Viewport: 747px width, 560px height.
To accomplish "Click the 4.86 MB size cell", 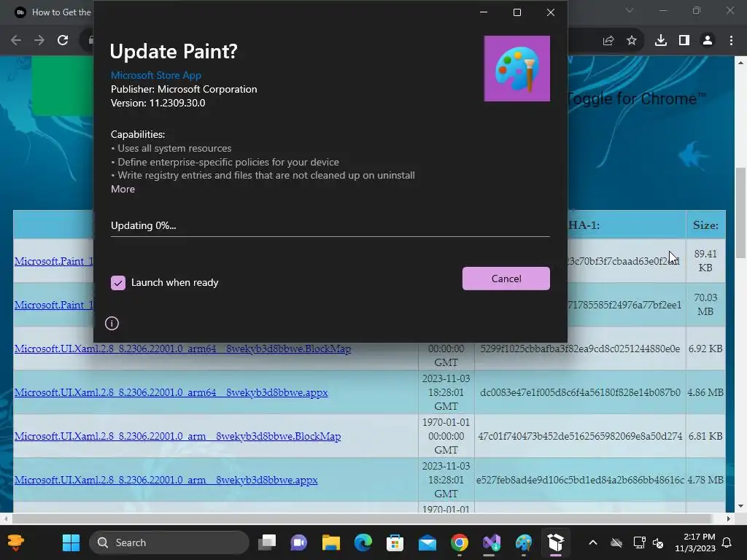I will pos(705,392).
